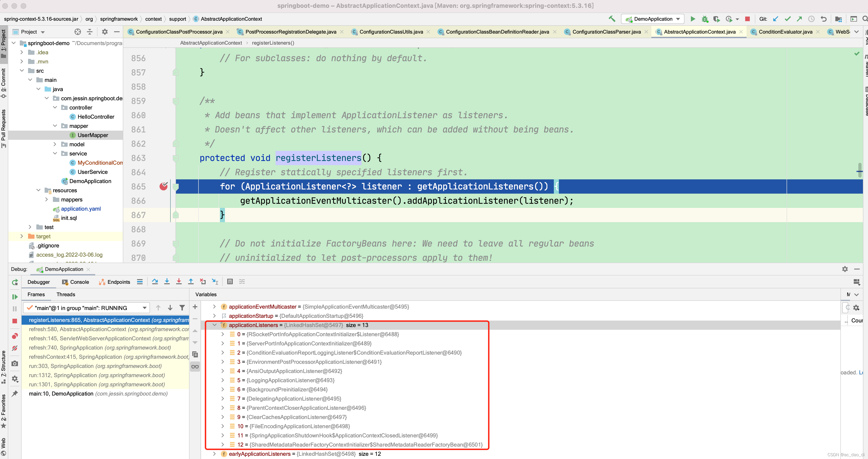Toggle the Commit tool window stripe button
Image resolution: width=868 pixels, height=459 pixels.
click(4, 83)
